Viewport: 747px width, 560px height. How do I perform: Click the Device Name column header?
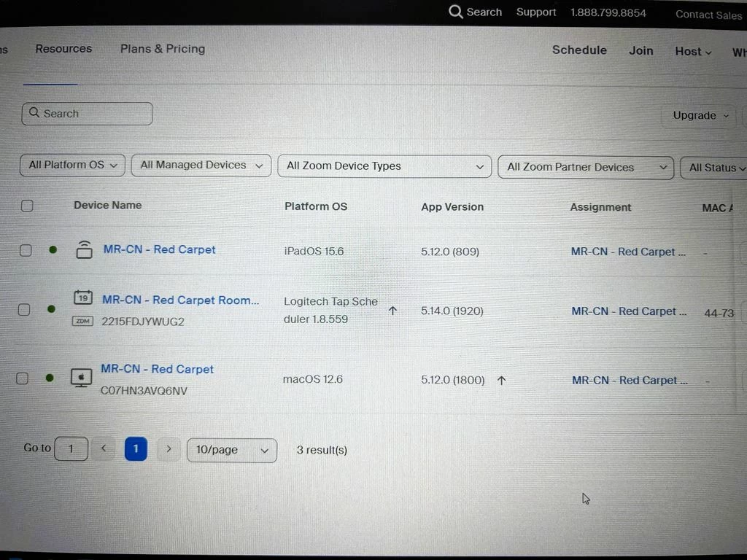108,205
